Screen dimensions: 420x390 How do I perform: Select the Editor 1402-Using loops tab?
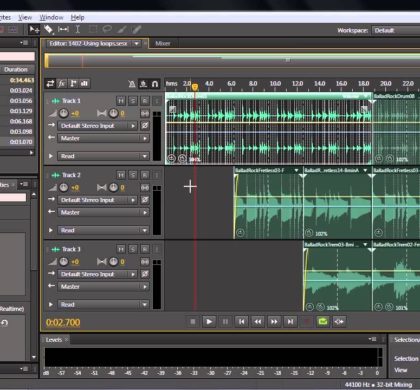88,43
